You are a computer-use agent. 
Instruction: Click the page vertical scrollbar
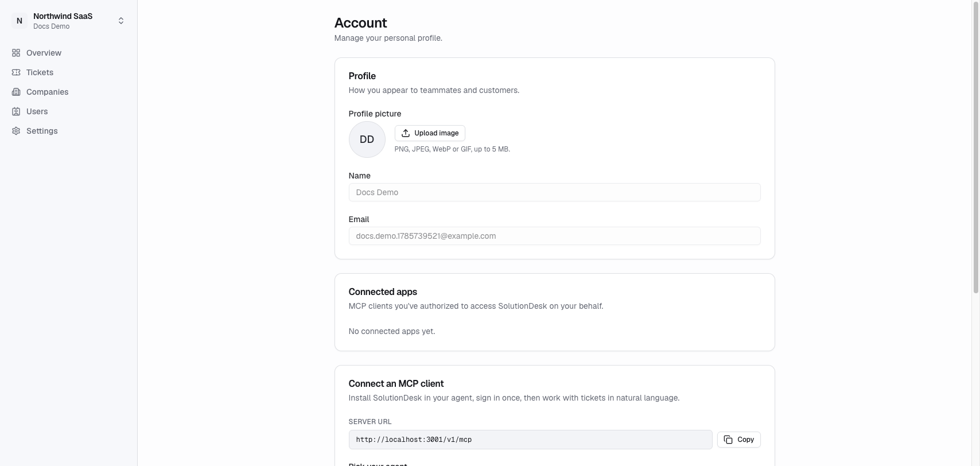(x=975, y=147)
